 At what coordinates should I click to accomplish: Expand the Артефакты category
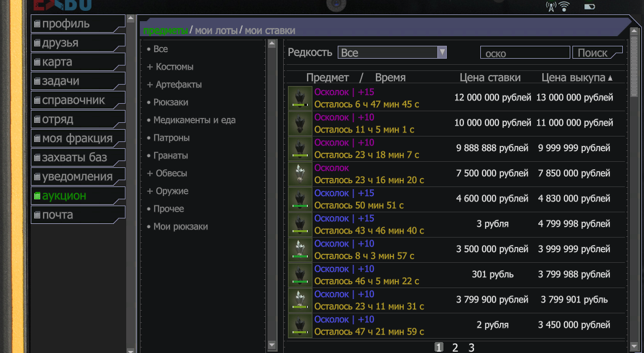tap(174, 85)
